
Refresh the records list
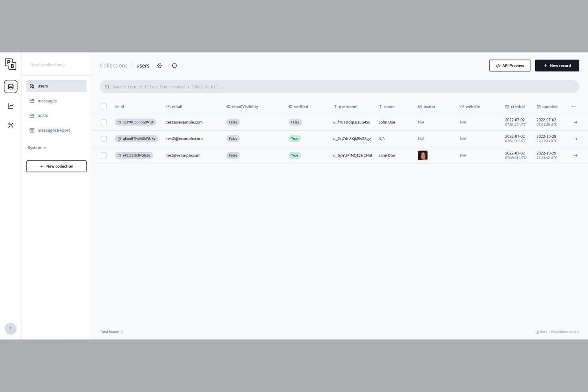pos(174,66)
